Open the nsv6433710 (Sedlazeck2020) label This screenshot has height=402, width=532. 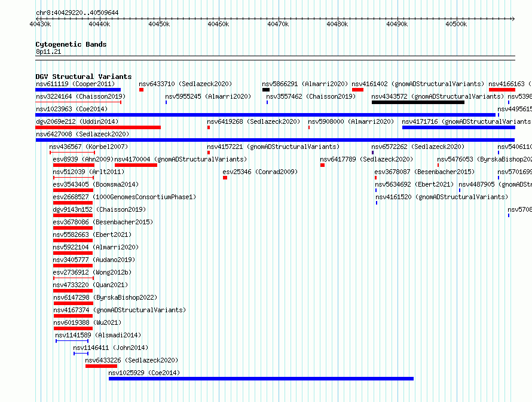[185, 84]
